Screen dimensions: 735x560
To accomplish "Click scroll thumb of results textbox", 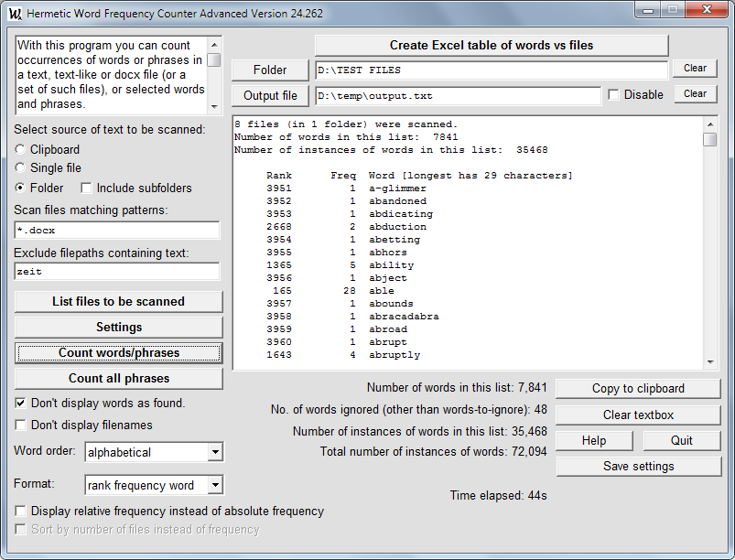I will [x=710, y=139].
